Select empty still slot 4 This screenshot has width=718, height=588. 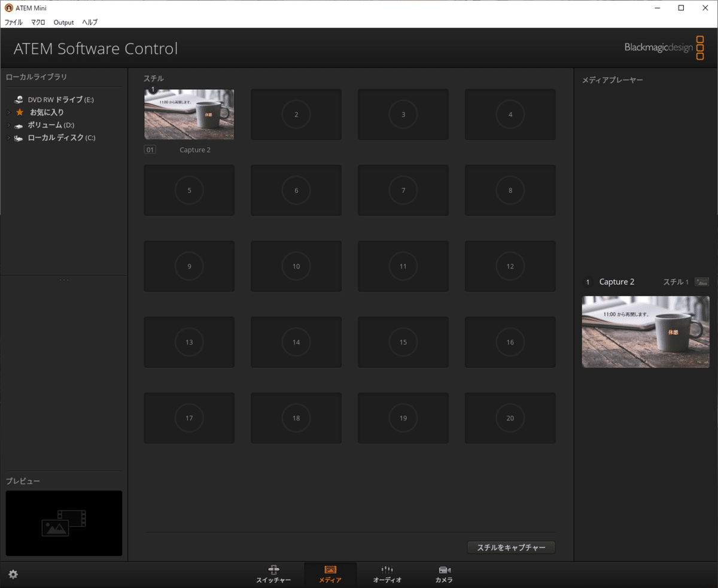click(510, 114)
